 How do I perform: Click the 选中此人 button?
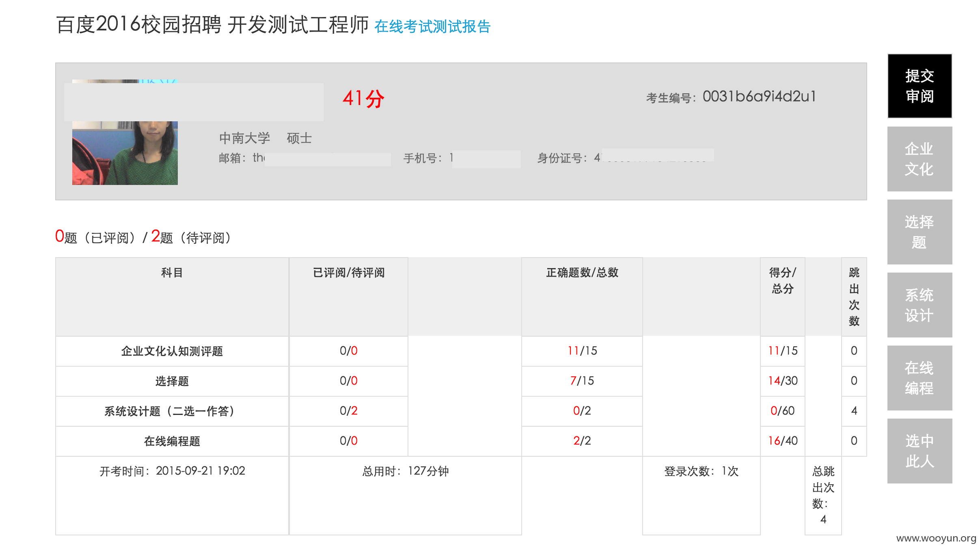920,451
